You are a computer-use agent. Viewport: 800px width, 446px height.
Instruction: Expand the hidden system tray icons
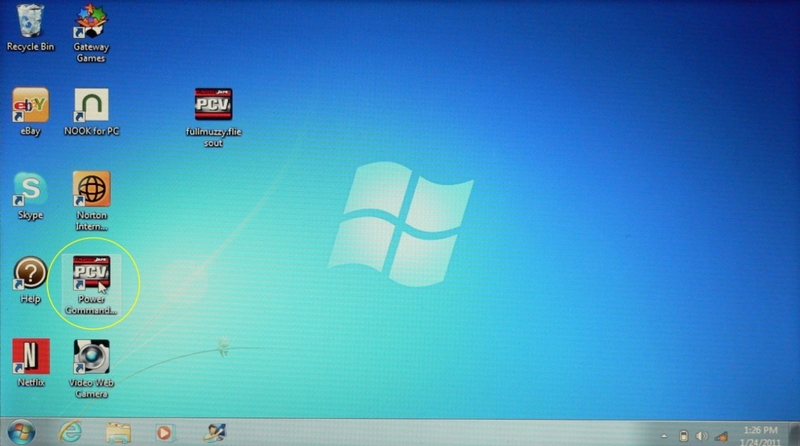664,436
